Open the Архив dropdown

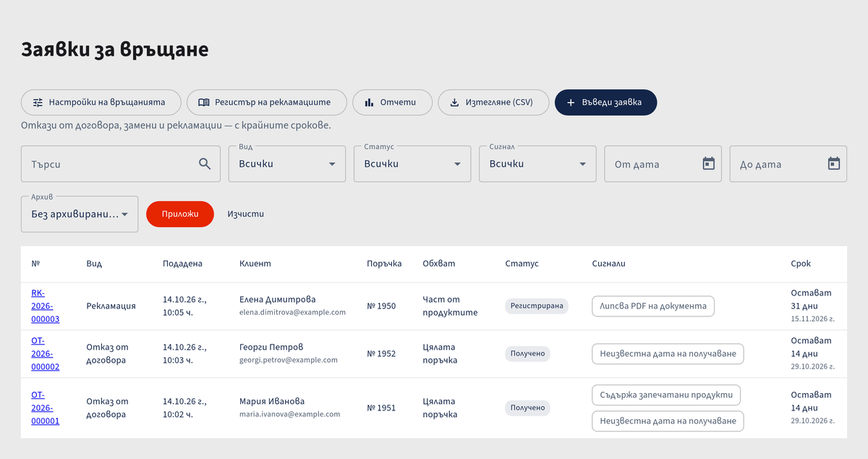[x=80, y=214]
